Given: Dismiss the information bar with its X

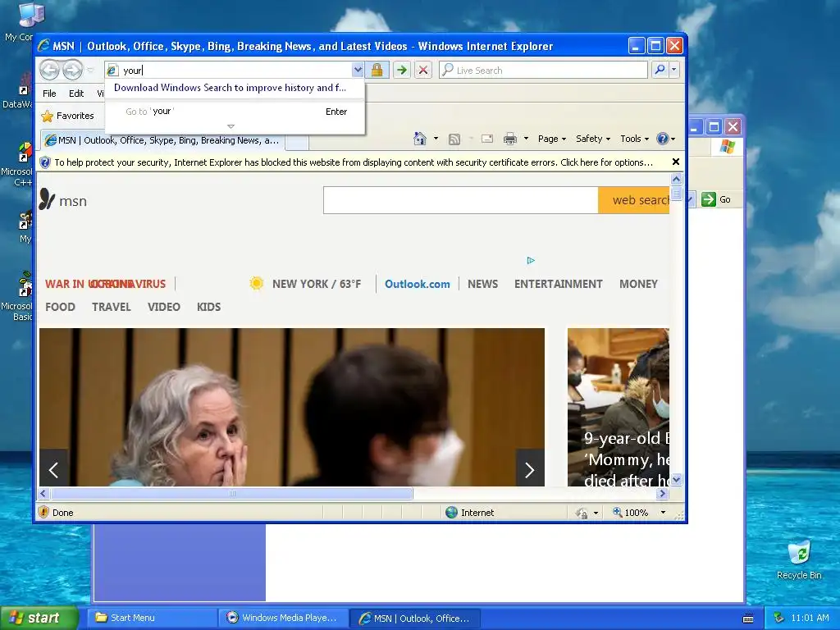Looking at the screenshot, I should pyautogui.click(x=676, y=162).
